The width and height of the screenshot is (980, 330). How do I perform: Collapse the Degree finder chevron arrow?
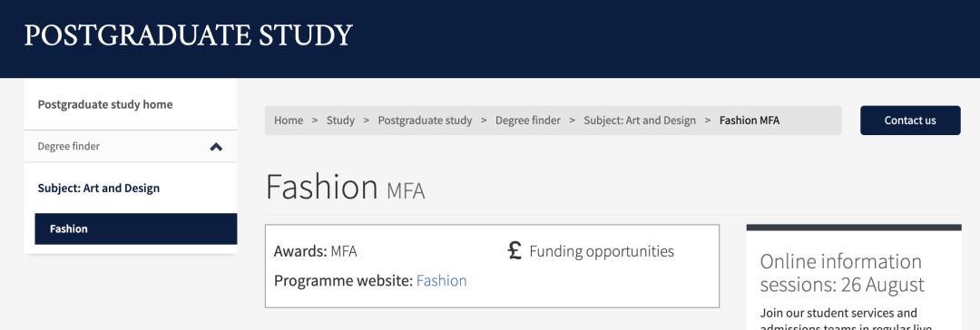click(216, 147)
